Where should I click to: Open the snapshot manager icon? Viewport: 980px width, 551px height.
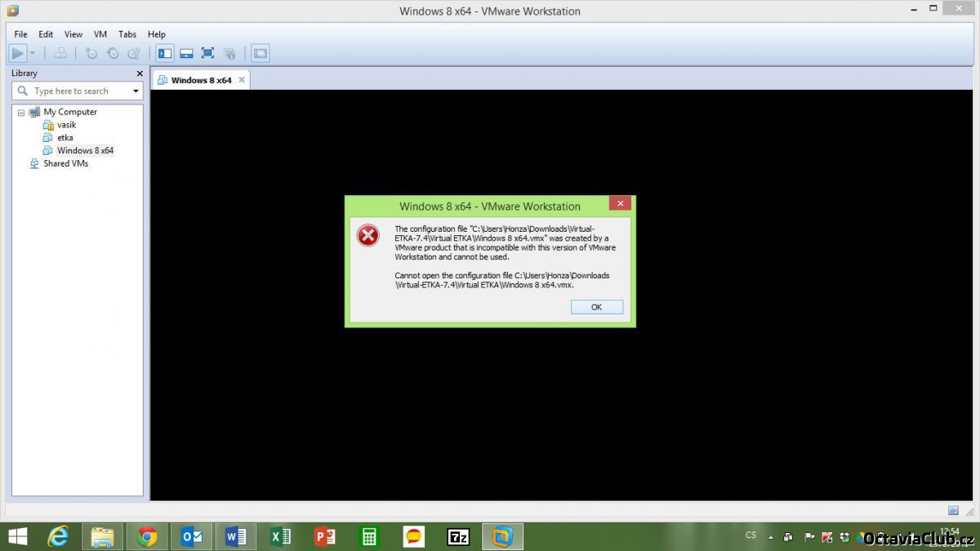point(133,53)
